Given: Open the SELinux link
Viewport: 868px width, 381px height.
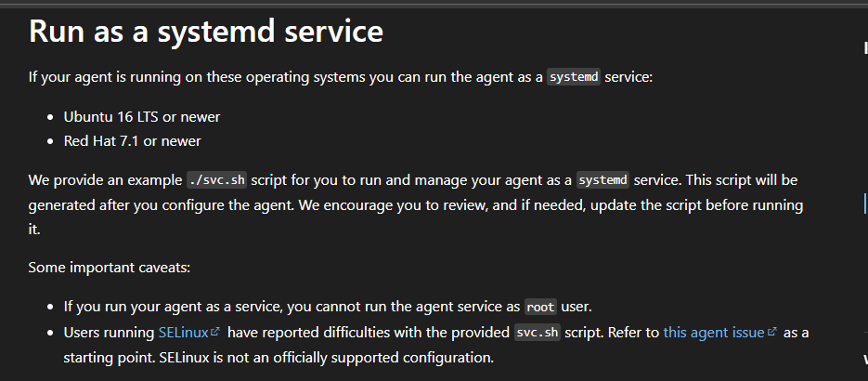Looking at the screenshot, I should (x=182, y=333).
